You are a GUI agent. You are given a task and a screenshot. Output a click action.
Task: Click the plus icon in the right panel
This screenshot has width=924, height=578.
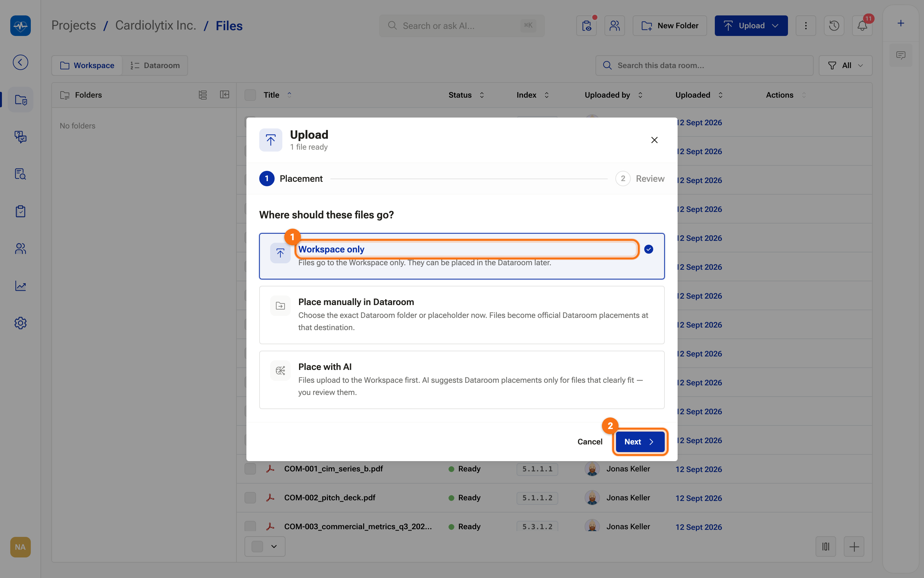point(901,23)
